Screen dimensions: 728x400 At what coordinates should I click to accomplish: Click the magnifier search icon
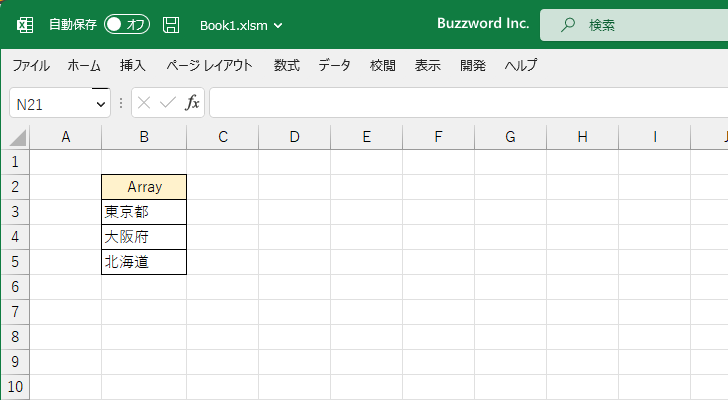coord(567,25)
